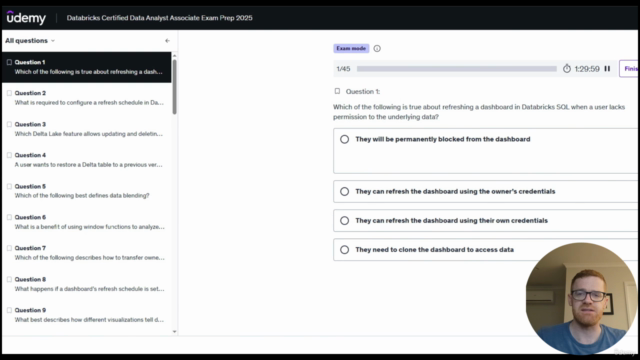Flag Question 7 checkbox in sidebar
The height and width of the screenshot is (360, 640).
point(9,248)
